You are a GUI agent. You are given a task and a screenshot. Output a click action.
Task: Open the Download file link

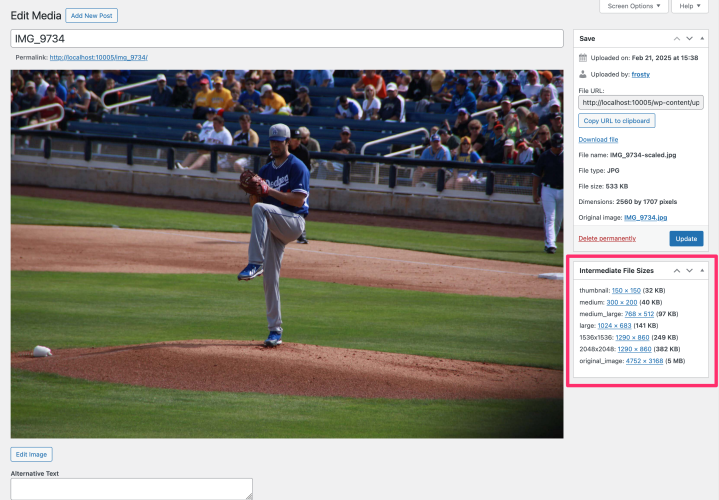pos(598,139)
